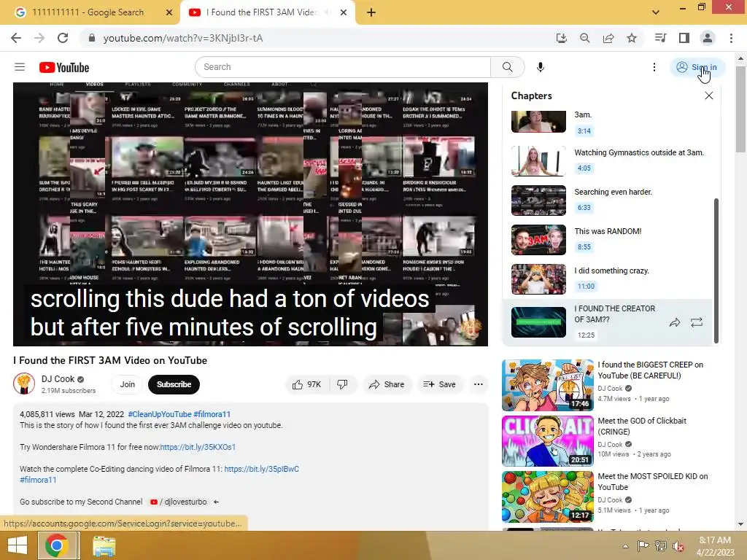This screenshot has height=560, width=747.
Task: Open the Windows Start button
Action: [x=18, y=545]
